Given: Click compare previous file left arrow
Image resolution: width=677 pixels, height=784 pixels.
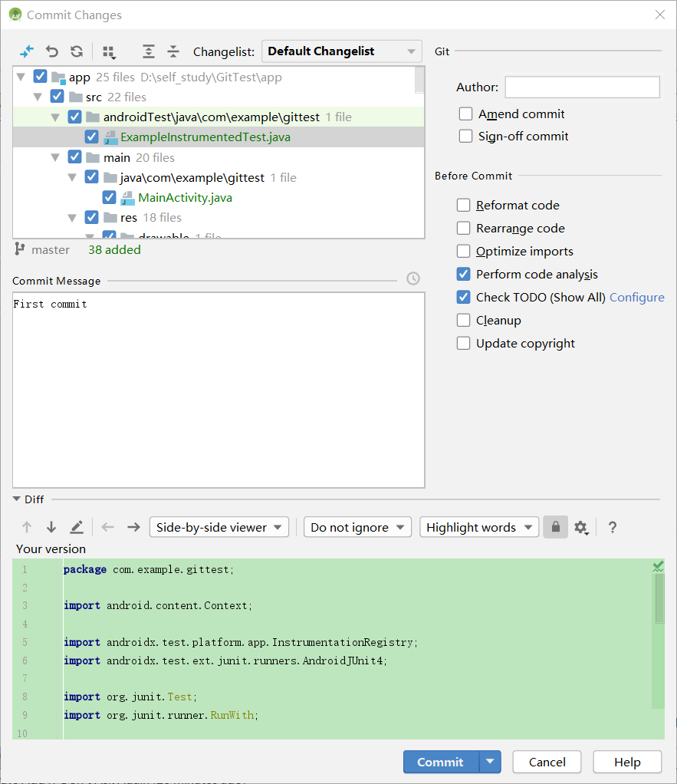Looking at the screenshot, I should [x=108, y=527].
